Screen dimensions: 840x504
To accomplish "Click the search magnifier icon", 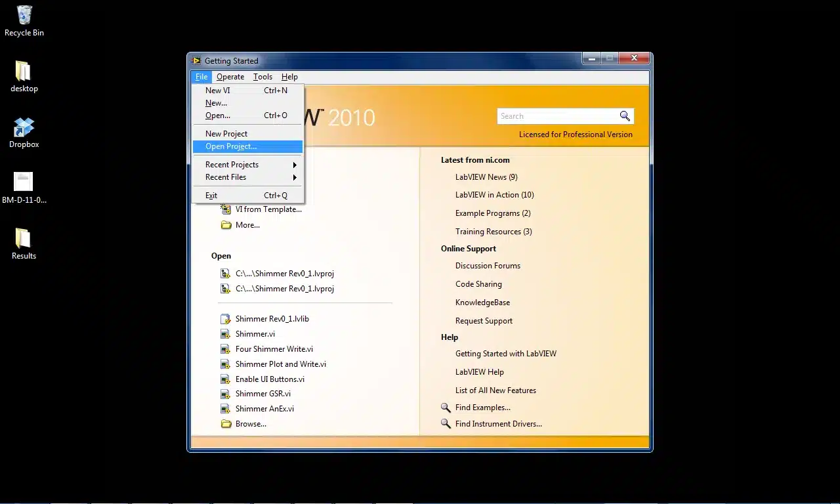I will coord(625,116).
